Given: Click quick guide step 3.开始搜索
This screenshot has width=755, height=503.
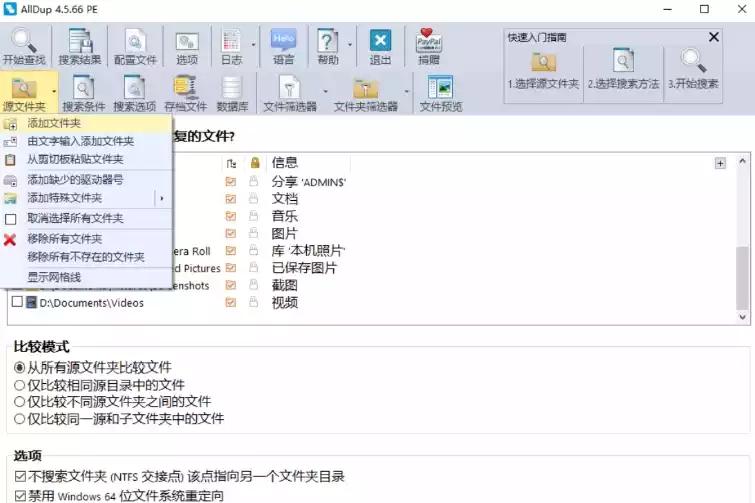Looking at the screenshot, I should click(x=693, y=71).
